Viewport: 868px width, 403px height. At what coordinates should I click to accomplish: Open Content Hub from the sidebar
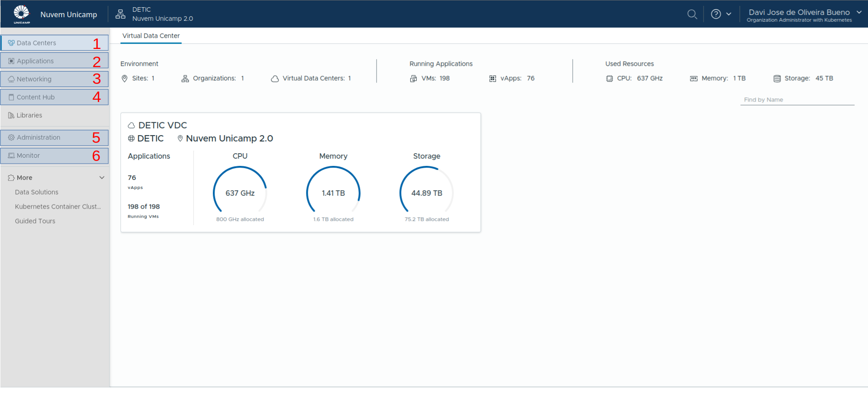(x=35, y=97)
